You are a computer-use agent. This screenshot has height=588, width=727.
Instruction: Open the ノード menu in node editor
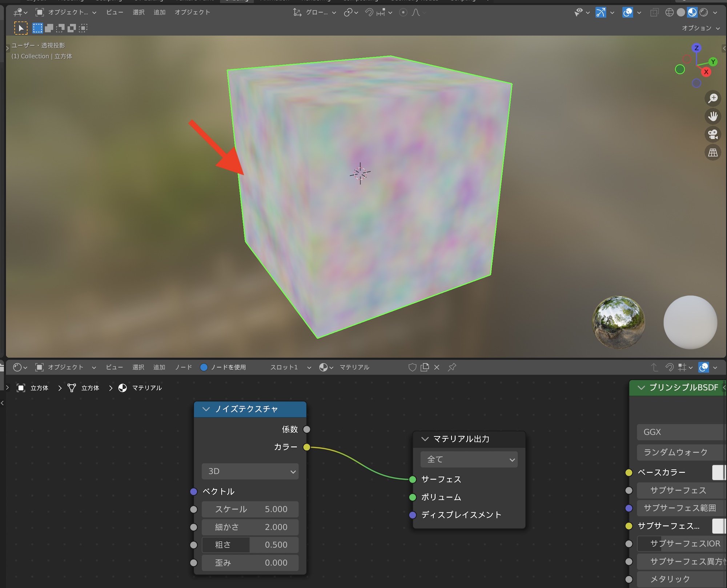click(x=183, y=367)
